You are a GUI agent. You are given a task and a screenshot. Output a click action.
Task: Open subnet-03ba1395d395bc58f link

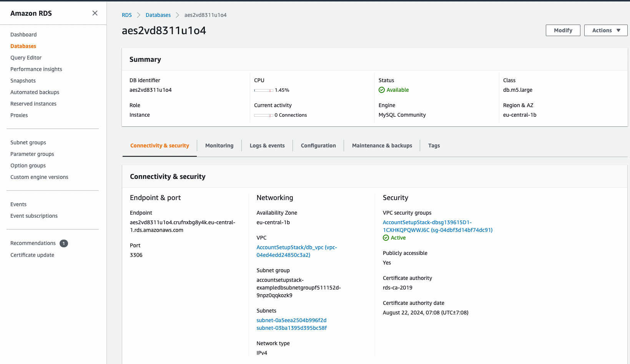coord(292,328)
